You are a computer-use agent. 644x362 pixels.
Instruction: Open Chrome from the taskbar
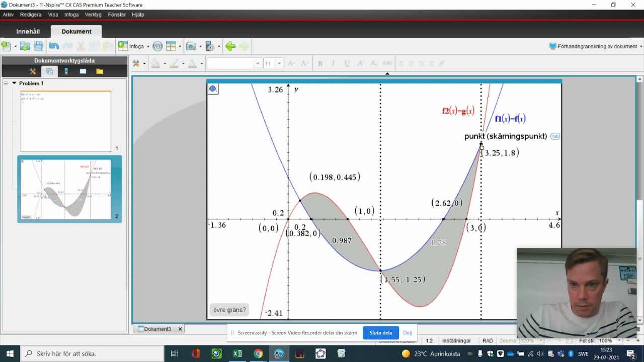pyautogui.click(x=258, y=353)
